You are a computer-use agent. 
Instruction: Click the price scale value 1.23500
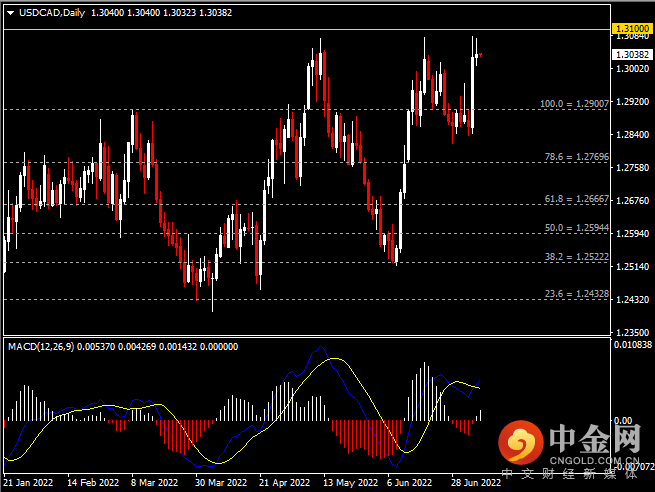tap(632, 332)
